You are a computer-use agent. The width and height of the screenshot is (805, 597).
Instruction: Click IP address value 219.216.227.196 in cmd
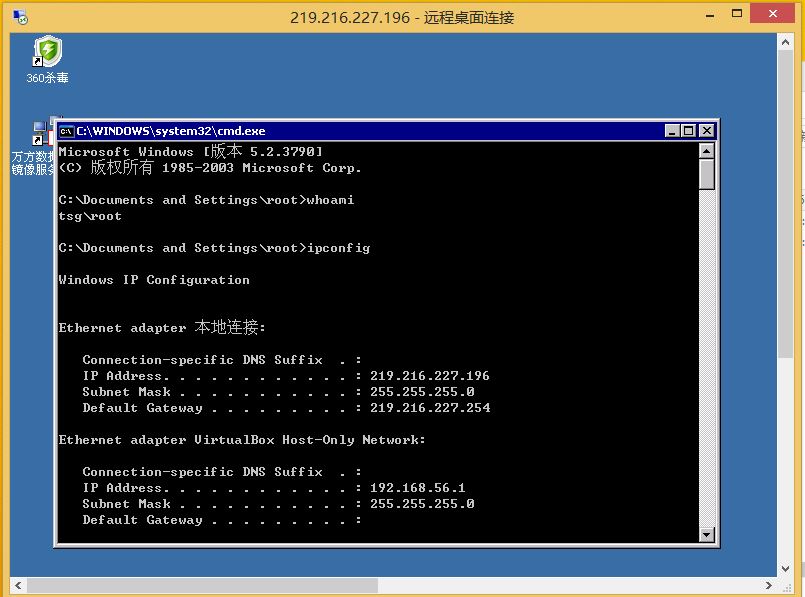coord(430,376)
